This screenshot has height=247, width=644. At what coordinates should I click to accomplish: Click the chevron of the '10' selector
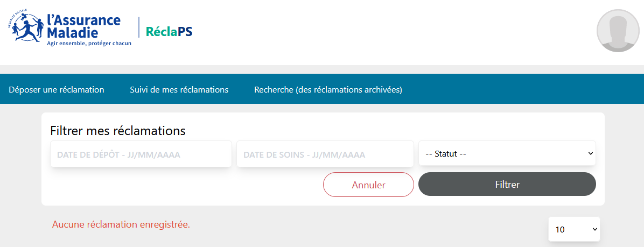tap(594, 229)
